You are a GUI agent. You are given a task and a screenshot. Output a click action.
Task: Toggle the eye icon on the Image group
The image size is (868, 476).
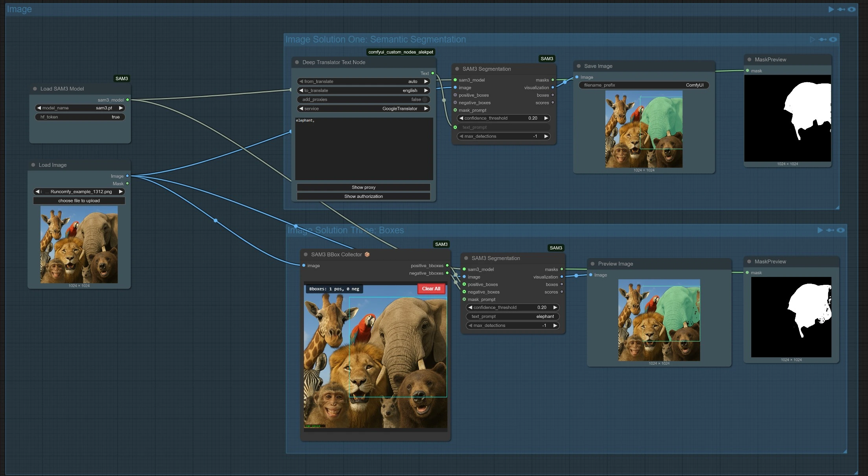coord(851,9)
